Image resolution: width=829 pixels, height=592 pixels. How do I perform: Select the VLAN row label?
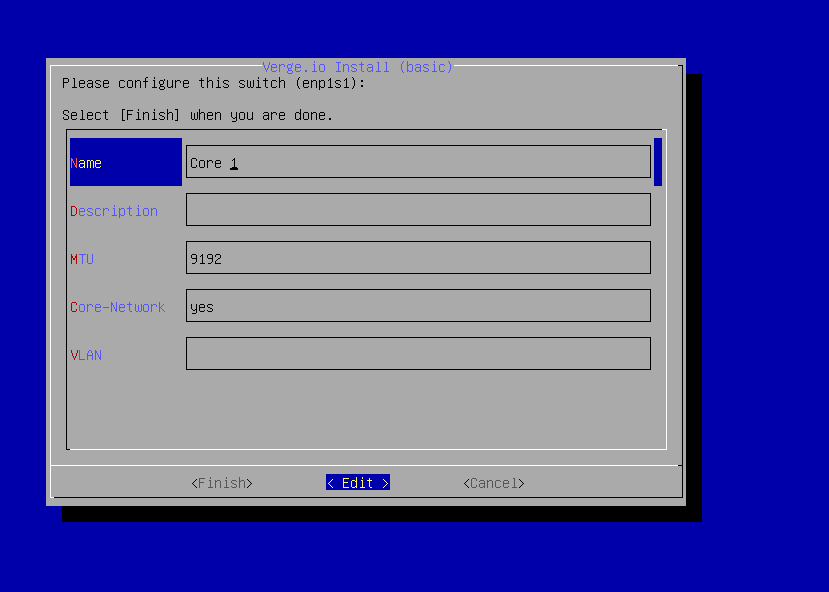pos(86,355)
